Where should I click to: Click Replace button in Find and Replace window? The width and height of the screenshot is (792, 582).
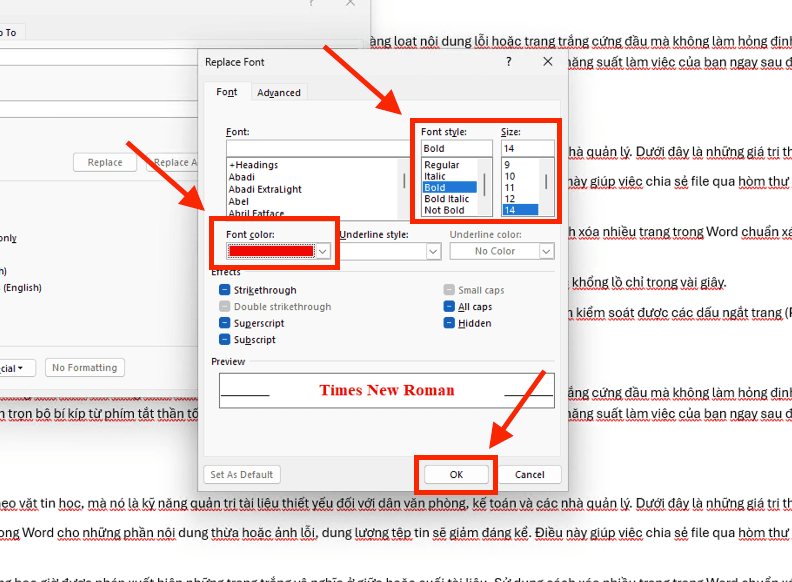point(105,162)
